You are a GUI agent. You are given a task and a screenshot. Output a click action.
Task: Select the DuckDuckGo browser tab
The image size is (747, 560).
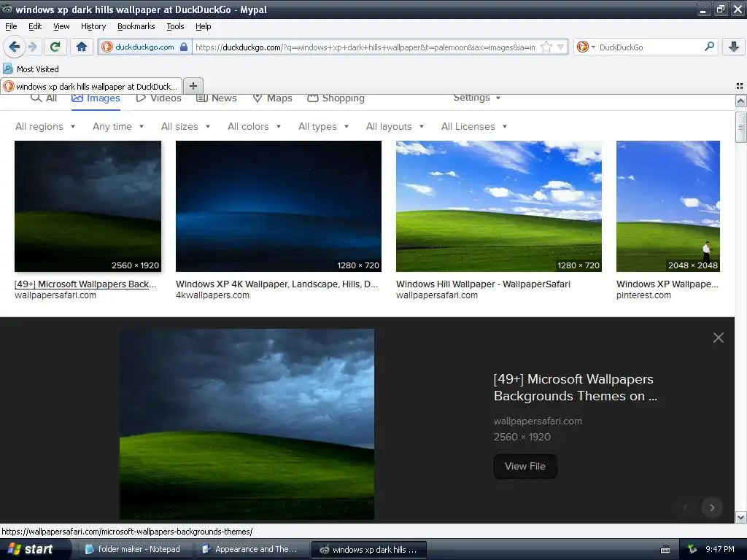[x=91, y=86]
